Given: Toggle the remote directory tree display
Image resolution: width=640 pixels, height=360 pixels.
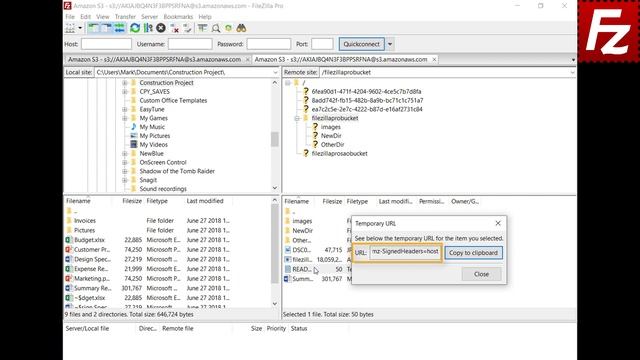Looking at the screenshot, I should 106,28.
